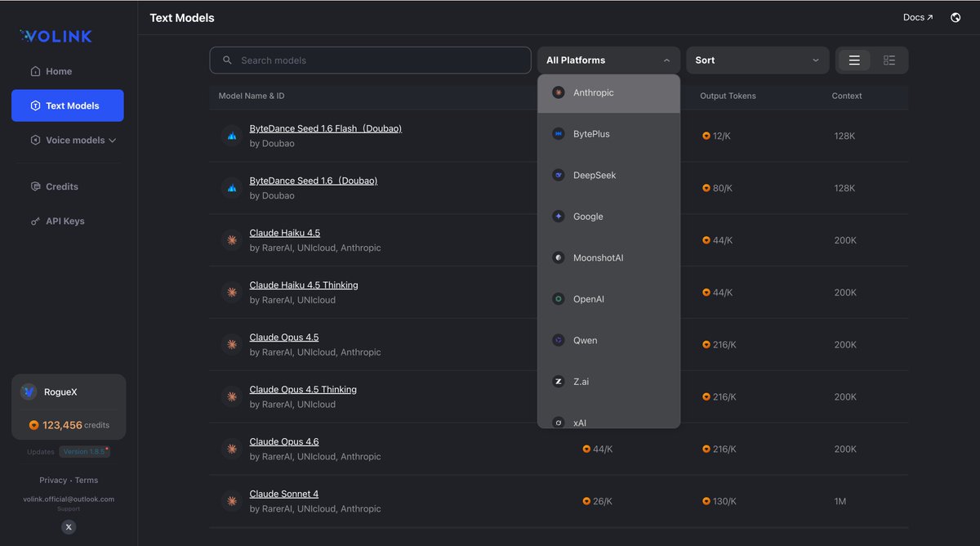The width and height of the screenshot is (980, 546).
Task: Click the Context column header
Action: [x=847, y=96]
